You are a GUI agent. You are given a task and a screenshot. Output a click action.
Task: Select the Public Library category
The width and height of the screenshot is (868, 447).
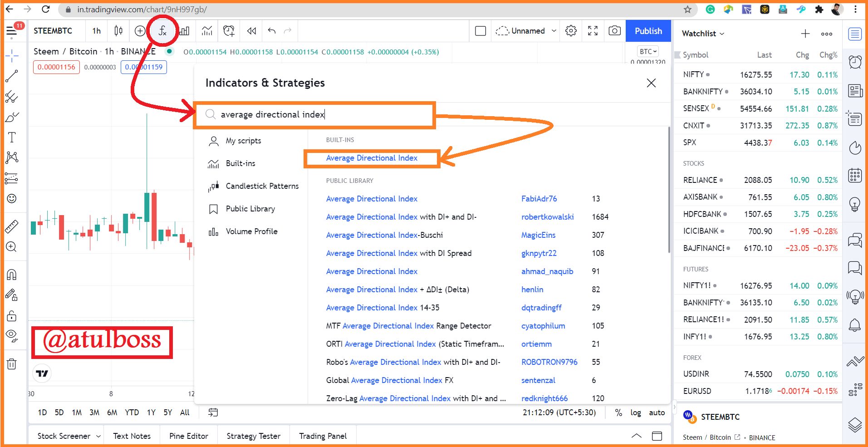point(250,209)
